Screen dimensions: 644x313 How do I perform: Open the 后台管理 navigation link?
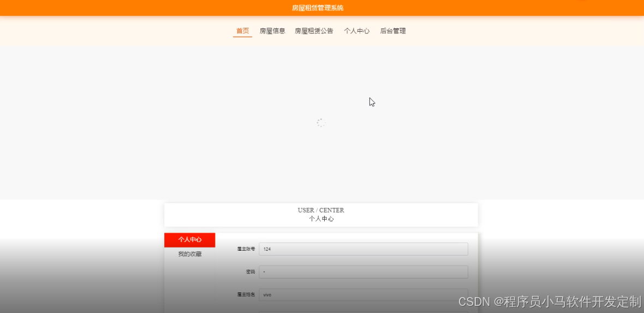coord(392,31)
